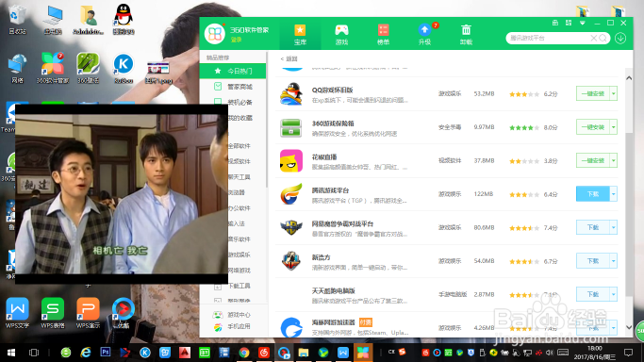Expand download options for 腾讯游戏平台
This screenshot has height=362, width=644.
(x=614, y=193)
